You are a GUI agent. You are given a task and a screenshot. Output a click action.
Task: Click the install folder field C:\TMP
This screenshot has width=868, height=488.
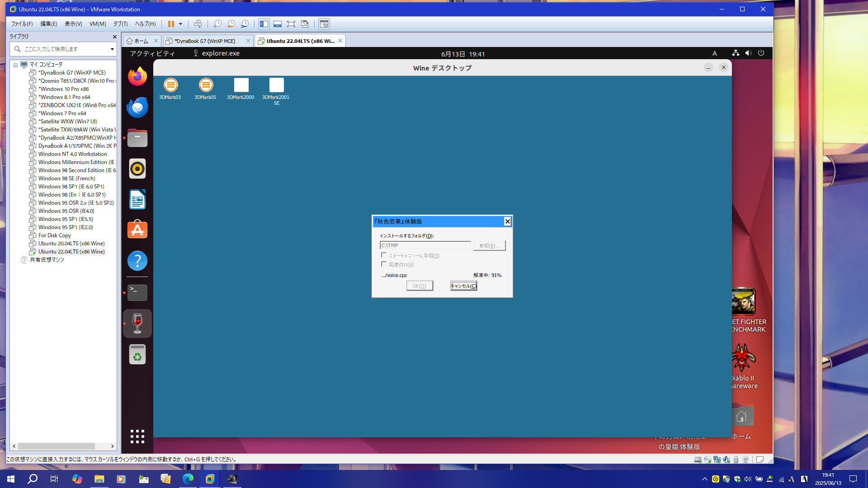425,245
